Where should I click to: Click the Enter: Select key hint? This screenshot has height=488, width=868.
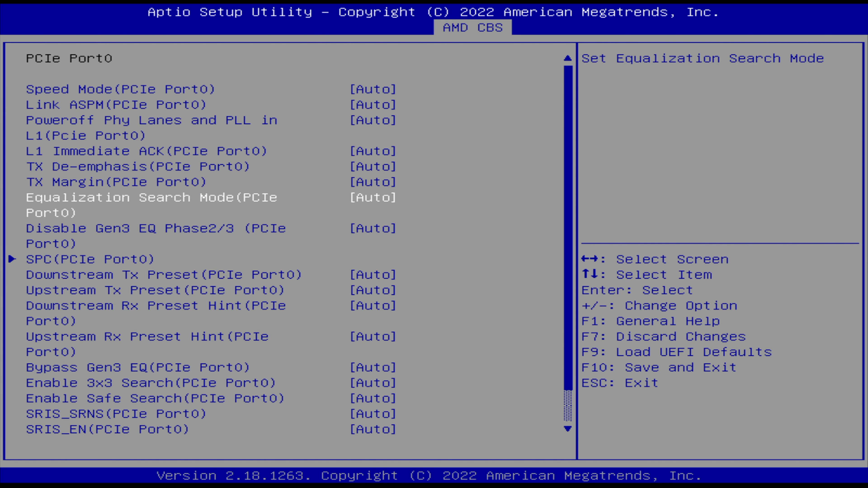tap(637, 290)
